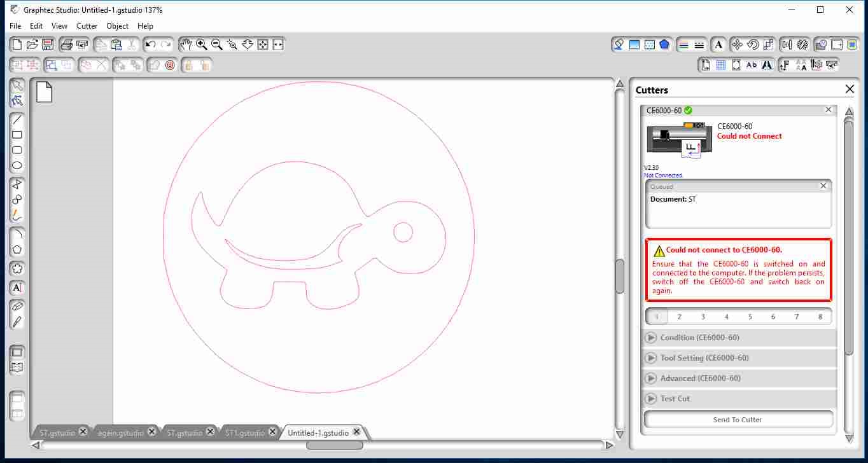Close the Cutters panel
Screen dimensions: 868x463
coord(850,89)
